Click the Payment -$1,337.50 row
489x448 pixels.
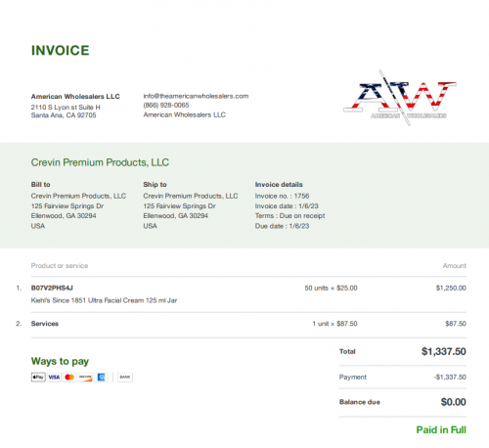pyautogui.click(x=403, y=378)
